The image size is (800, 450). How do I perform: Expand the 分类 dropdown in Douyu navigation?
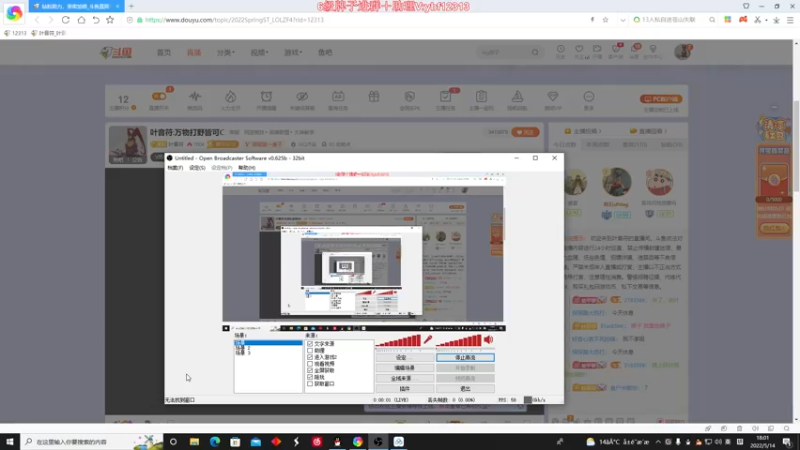226,52
